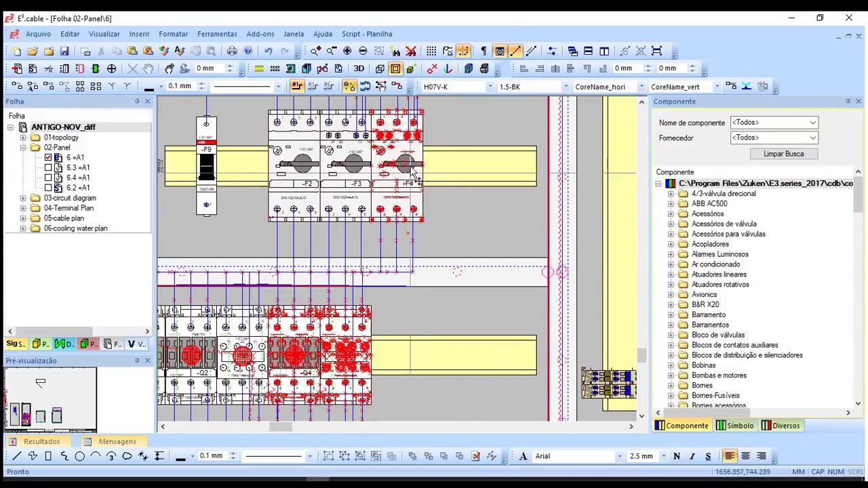Viewport: 868px width, 488px height.
Task: Align text left in the text toolbar
Action: pos(730,456)
